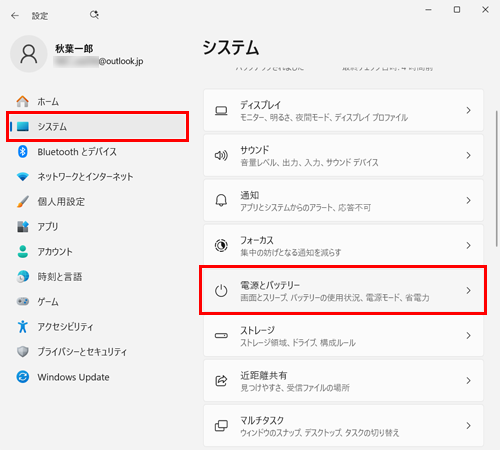Open the settings search icon
The height and width of the screenshot is (450, 500).
(94, 15)
